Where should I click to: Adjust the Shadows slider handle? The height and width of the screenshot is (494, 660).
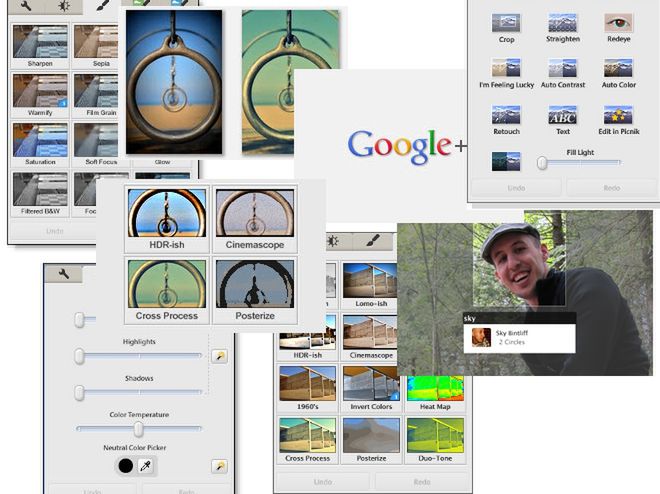(80, 393)
